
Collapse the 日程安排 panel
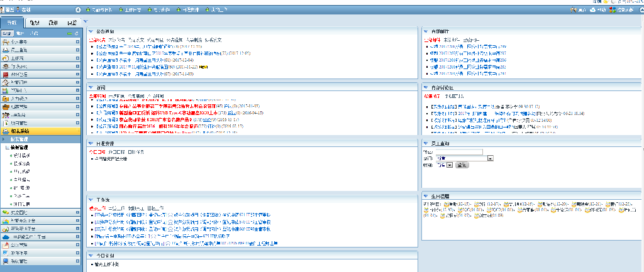coord(91,144)
